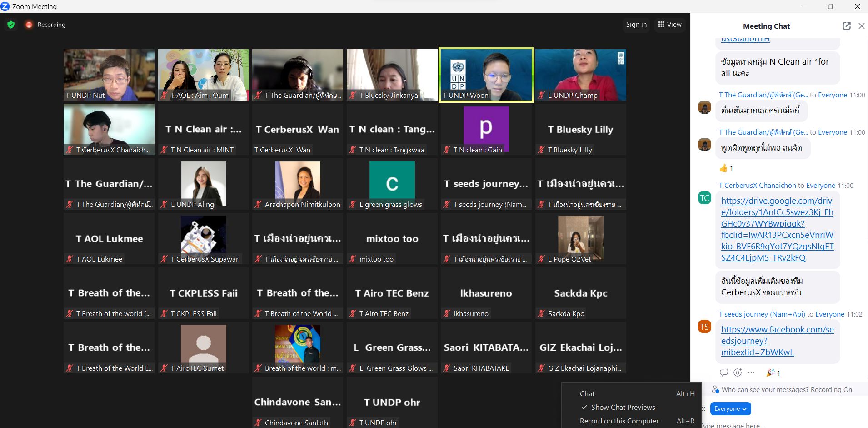Select the T UNDP Woon video tile

[486, 75]
